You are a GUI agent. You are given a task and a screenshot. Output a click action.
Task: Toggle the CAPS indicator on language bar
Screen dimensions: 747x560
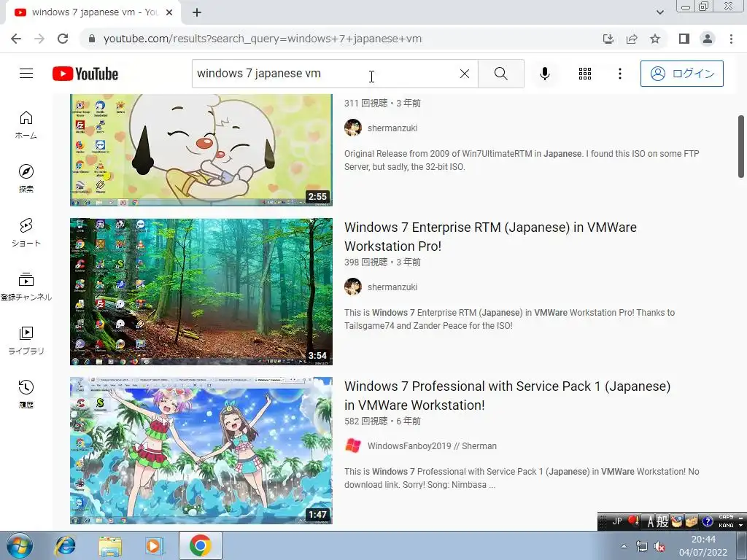pyautogui.click(x=726, y=517)
